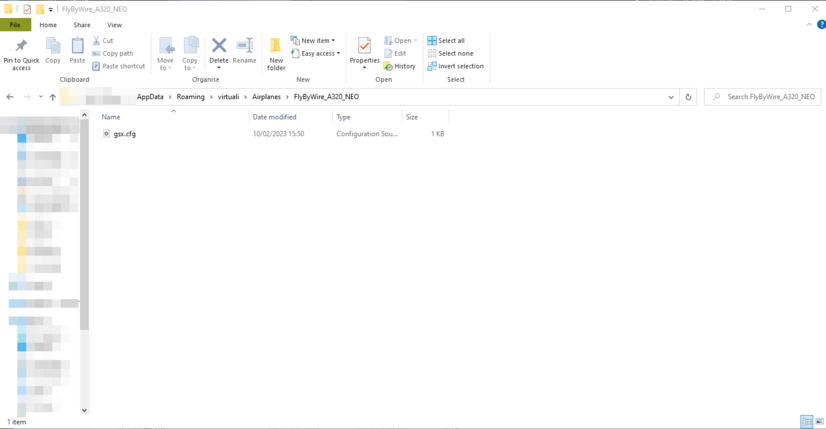Switch to details view layout
Image resolution: width=826 pixels, height=429 pixels.
click(806, 422)
